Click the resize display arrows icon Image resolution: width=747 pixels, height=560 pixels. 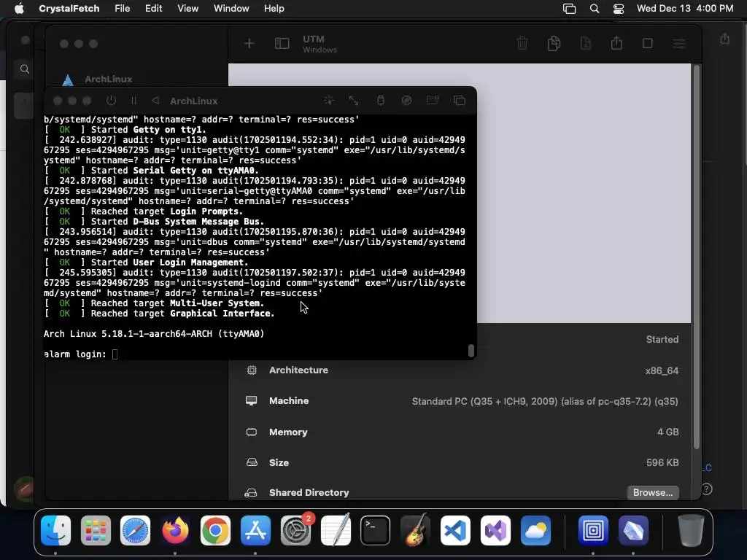pos(354,100)
